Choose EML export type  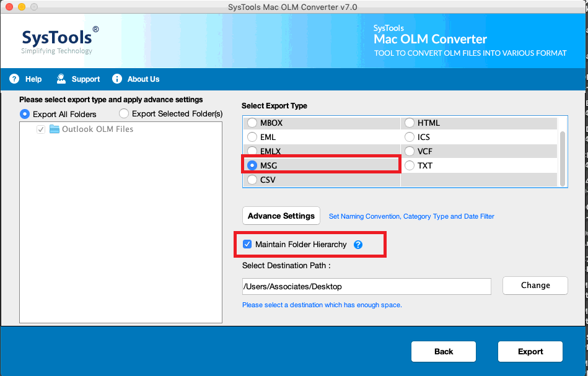click(x=252, y=137)
